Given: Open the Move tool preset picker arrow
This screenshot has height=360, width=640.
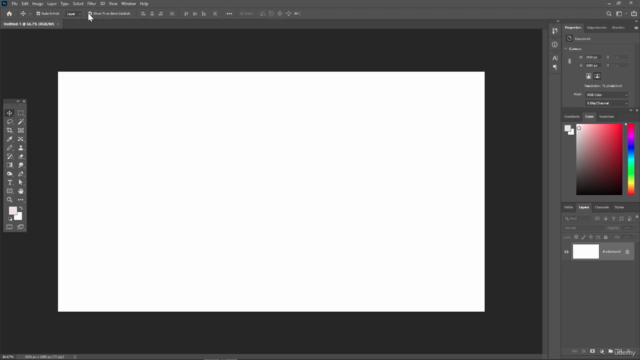Looking at the screenshot, I should tap(30, 14).
